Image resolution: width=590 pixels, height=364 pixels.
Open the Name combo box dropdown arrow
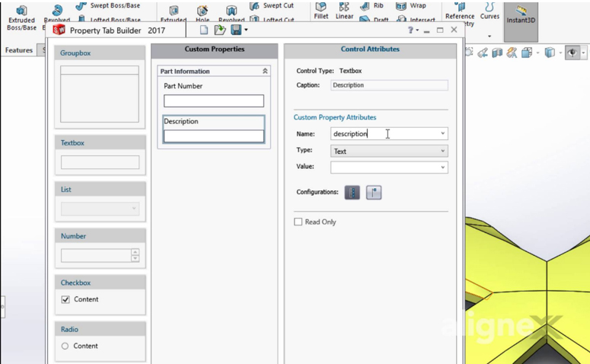[442, 134]
